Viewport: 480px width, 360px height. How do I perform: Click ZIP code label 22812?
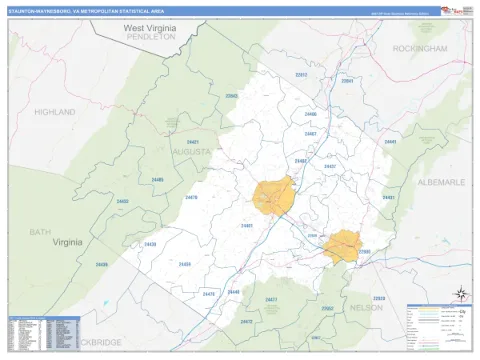(301, 75)
